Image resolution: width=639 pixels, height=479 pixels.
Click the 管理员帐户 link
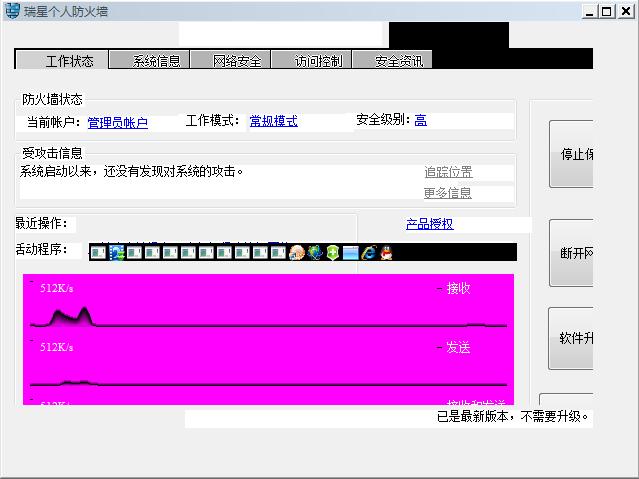(x=118, y=123)
